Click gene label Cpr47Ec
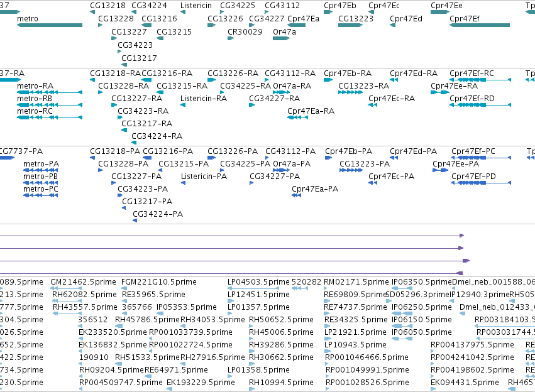The width and height of the screenshot is (535, 392). [384, 6]
